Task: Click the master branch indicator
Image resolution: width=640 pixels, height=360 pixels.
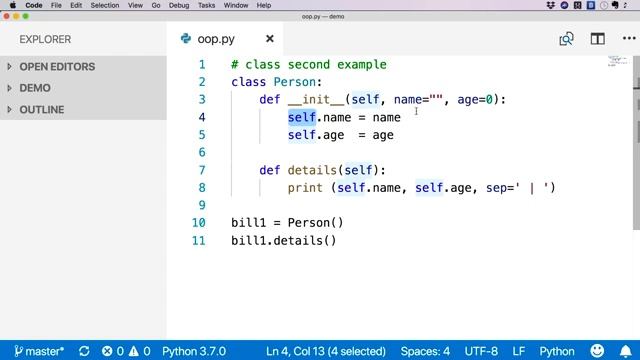Action: [39, 351]
